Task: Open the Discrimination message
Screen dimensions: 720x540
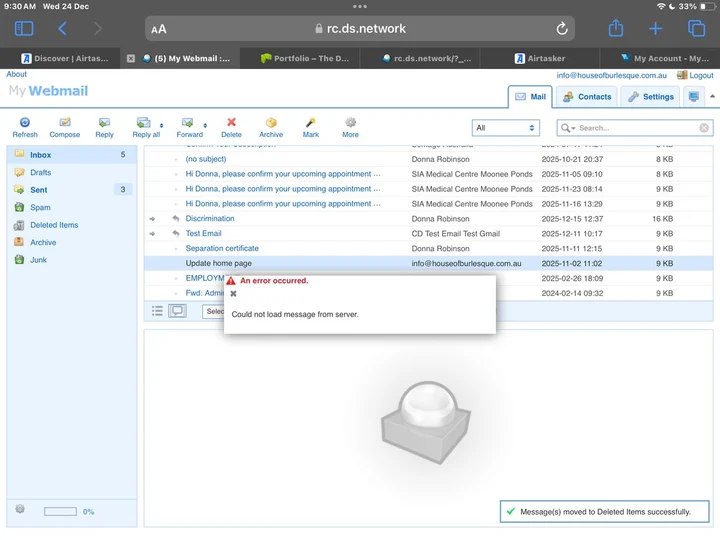Action: [210, 219]
